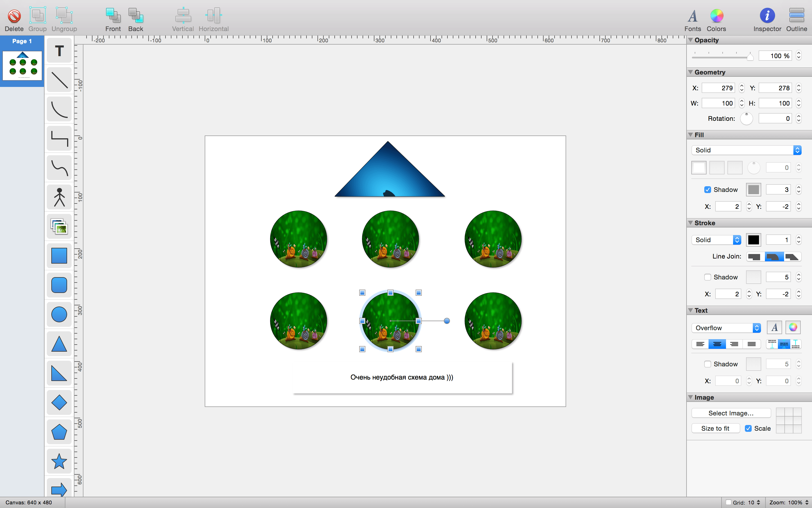Click the Geometry X input field
The image size is (812, 508).
click(x=718, y=88)
